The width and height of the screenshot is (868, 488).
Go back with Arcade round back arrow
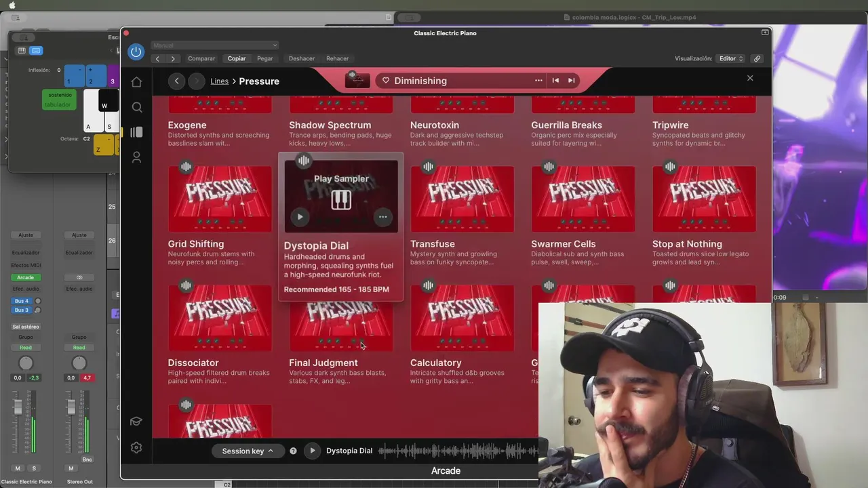click(x=176, y=81)
